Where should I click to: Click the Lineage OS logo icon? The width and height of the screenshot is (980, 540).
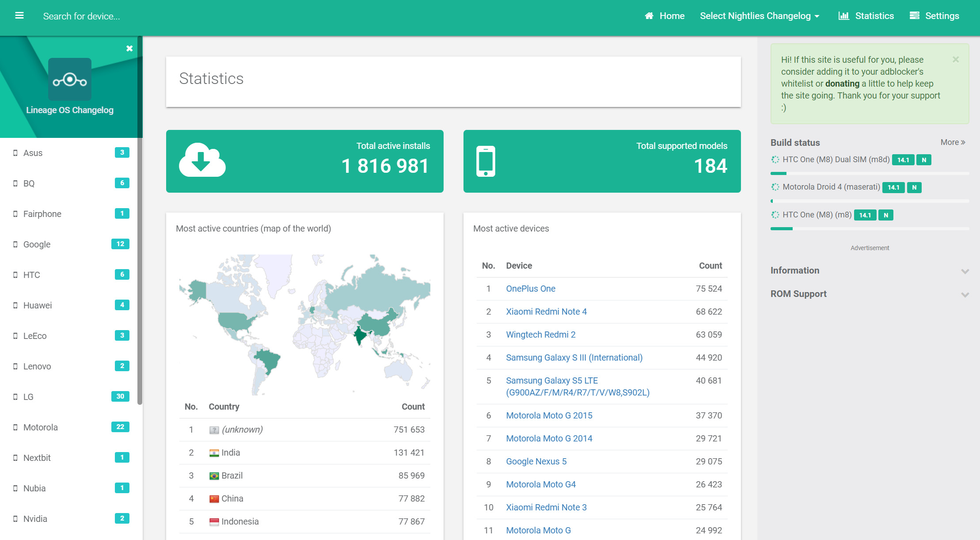[x=70, y=80]
